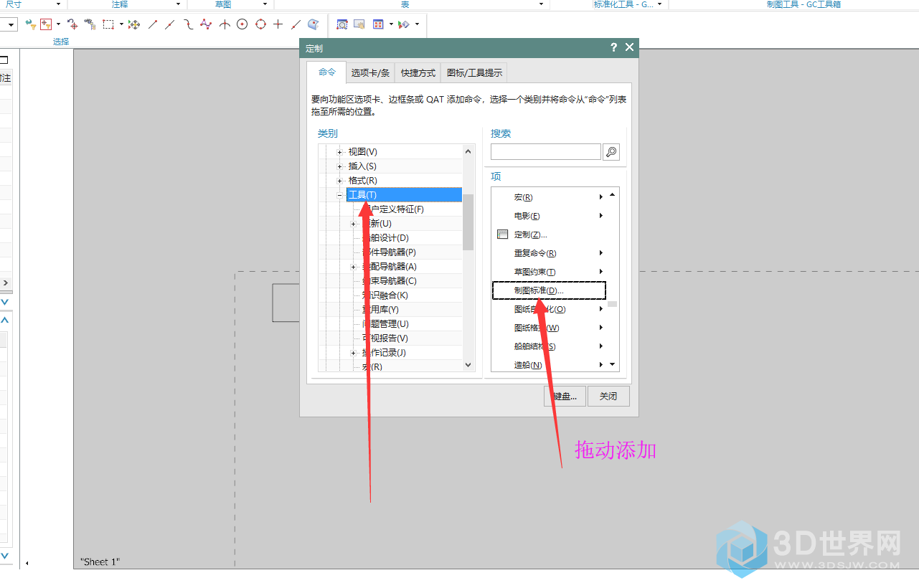
Task: Expand the 装配导航器(A) tree node
Action: pos(354,267)
